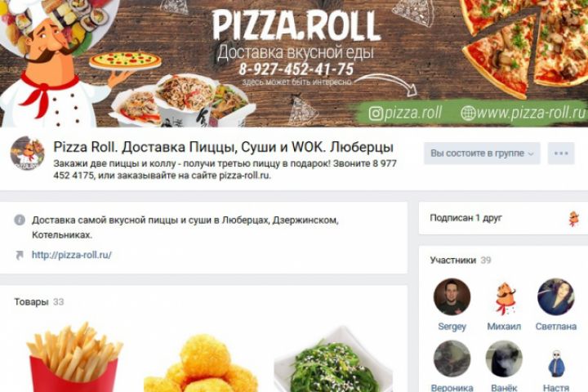The width and height of the screenshot is (588, 392).
Task: Open Светлана's profile avatar
Action: (556, 296)
